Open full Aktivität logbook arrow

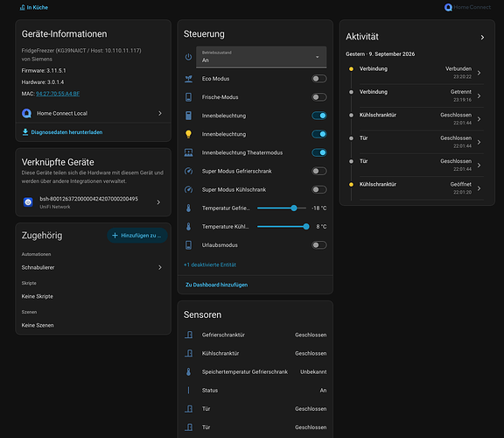(482, 38)
